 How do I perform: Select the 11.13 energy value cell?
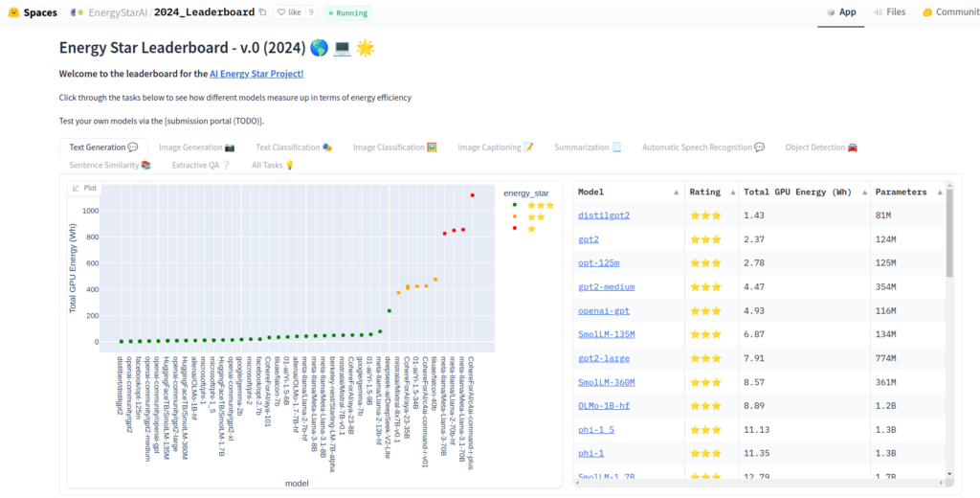click(804, 429)
